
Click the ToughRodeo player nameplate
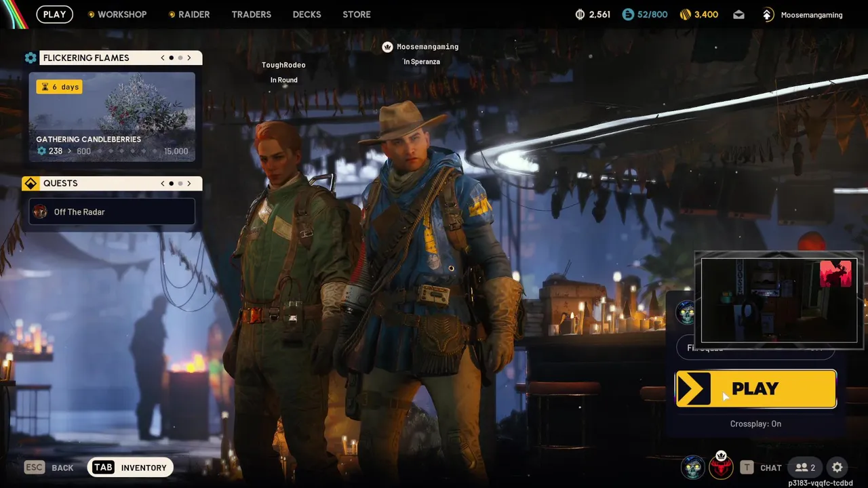[x=283, y=65]
